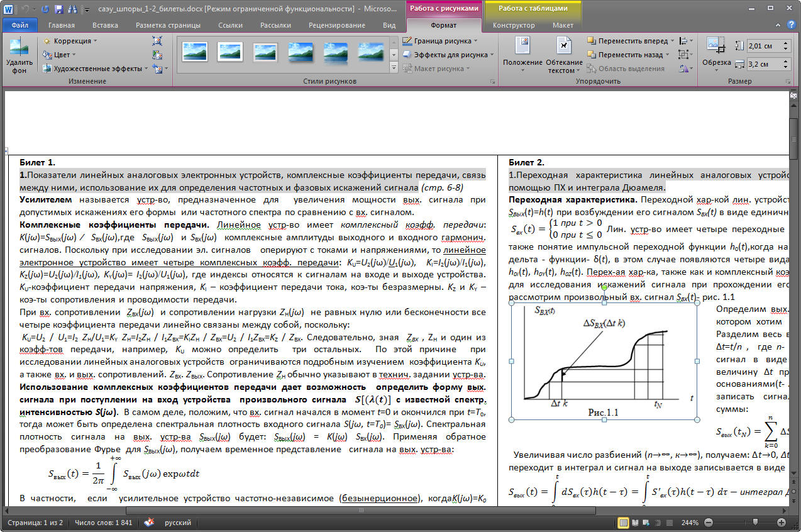801x532 pixels.
Task: Open Эффекты для рисунка dropdown
Action: [x=448, y=55]
